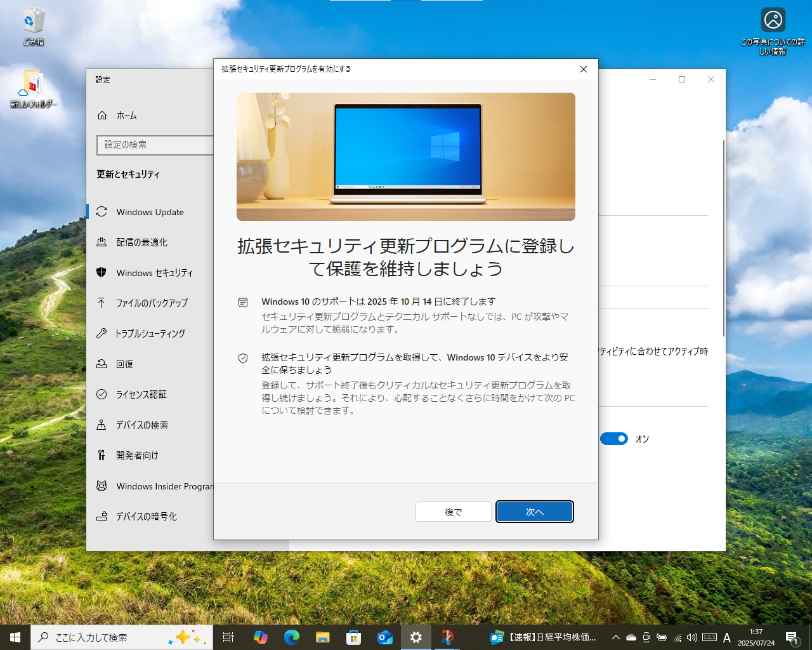Screen dimensions: 812x650
Task: Open OneDrive from the system tray
Action: coord(631,637)
